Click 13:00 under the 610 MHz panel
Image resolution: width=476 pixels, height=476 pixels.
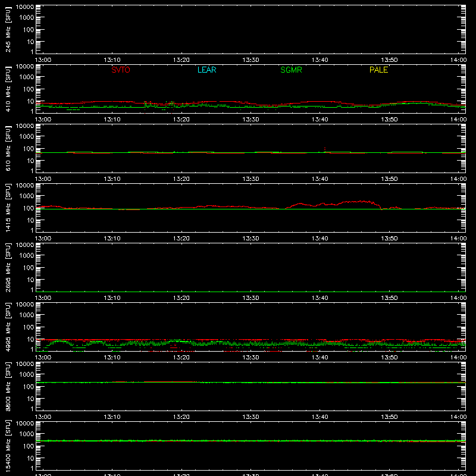point(43,179)
